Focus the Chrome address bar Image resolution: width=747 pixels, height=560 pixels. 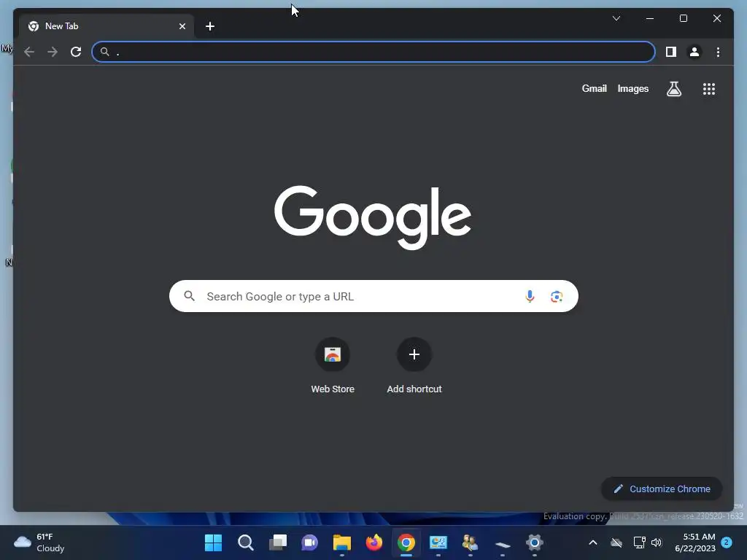click(373, 52)
